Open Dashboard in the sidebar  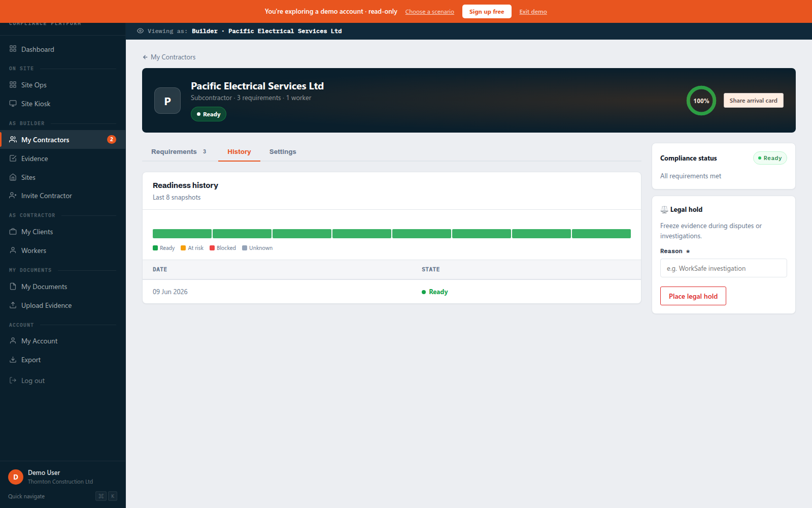(x=62, y=49)
